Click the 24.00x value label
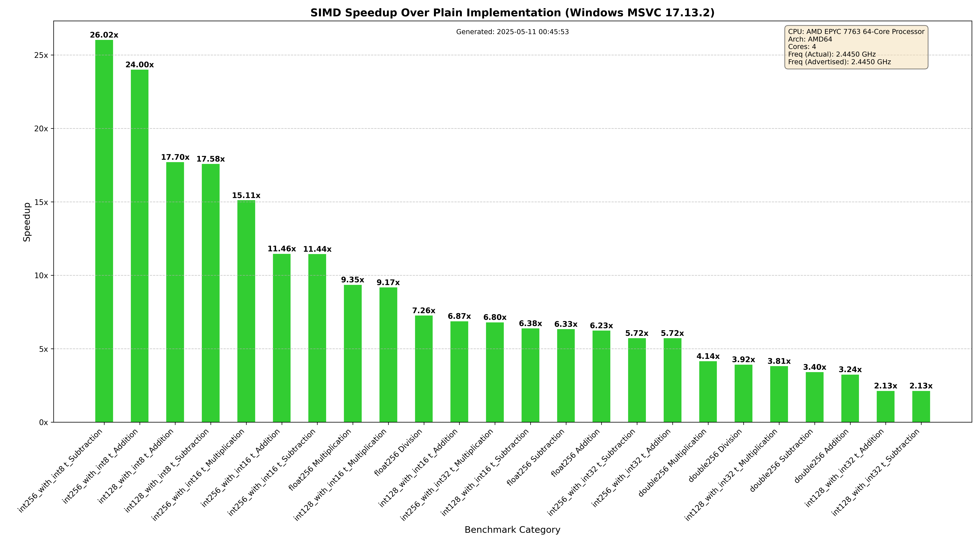This screenshot has width=980, height=544. [140, 65]
